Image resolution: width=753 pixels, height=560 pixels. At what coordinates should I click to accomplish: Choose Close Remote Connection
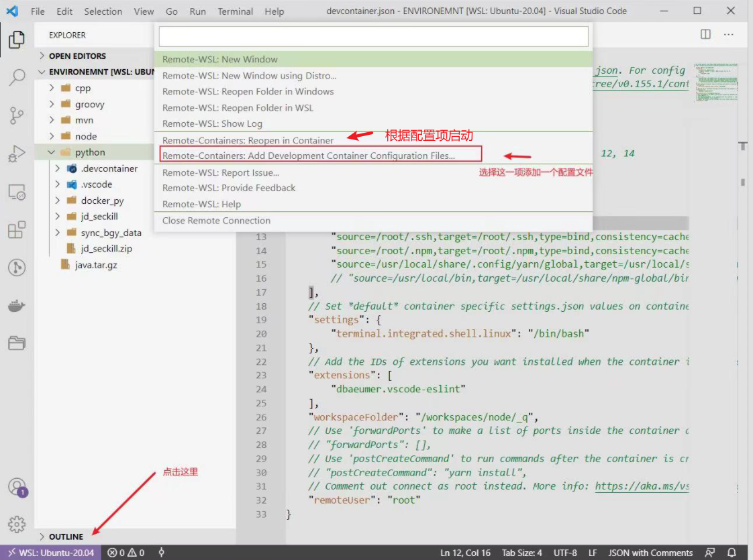[374, 221]
